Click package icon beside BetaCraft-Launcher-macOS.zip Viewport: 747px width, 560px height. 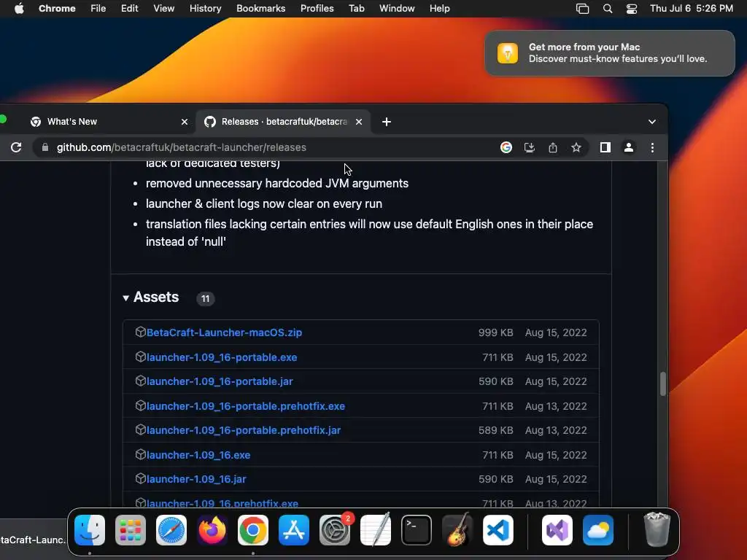pyautogui.click(x=140, y=332)
